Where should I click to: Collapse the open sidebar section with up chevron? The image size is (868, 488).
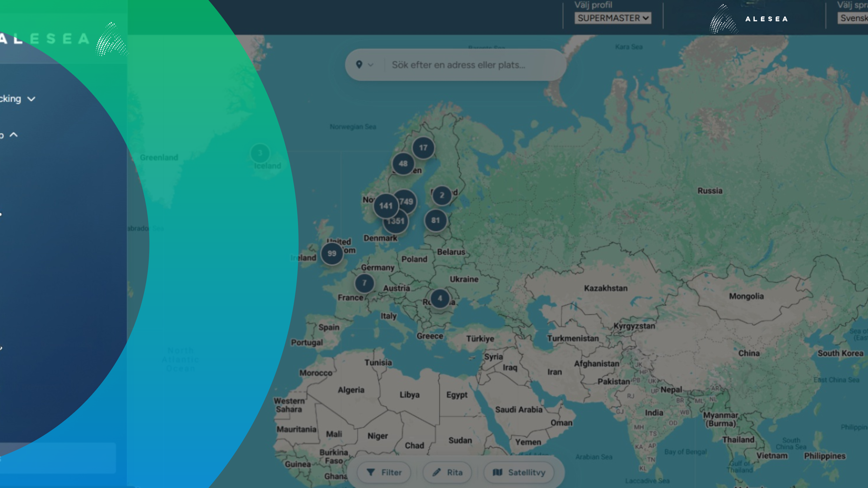pyautogui.click(x=14, y=135)
